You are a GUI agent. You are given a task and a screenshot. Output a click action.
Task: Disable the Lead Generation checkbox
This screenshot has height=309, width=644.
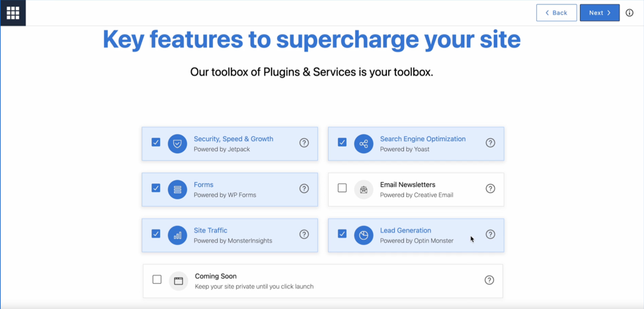coord(342,234)
